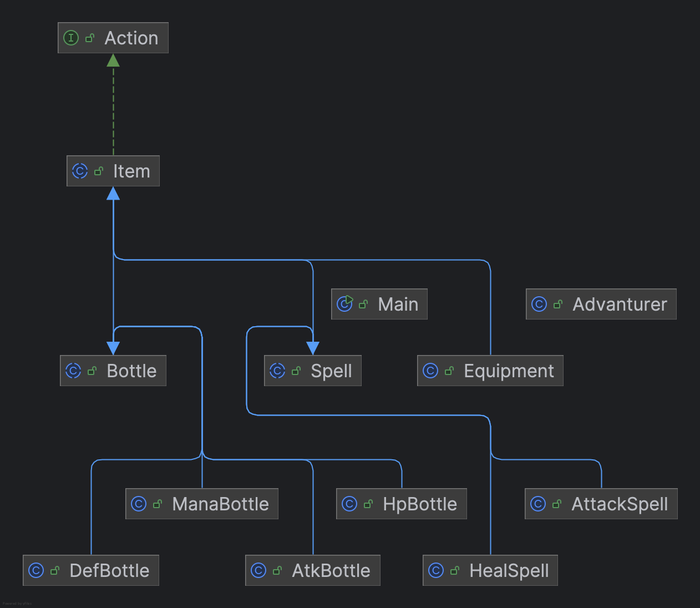Select the ManaBottle class label

(220, 504)
